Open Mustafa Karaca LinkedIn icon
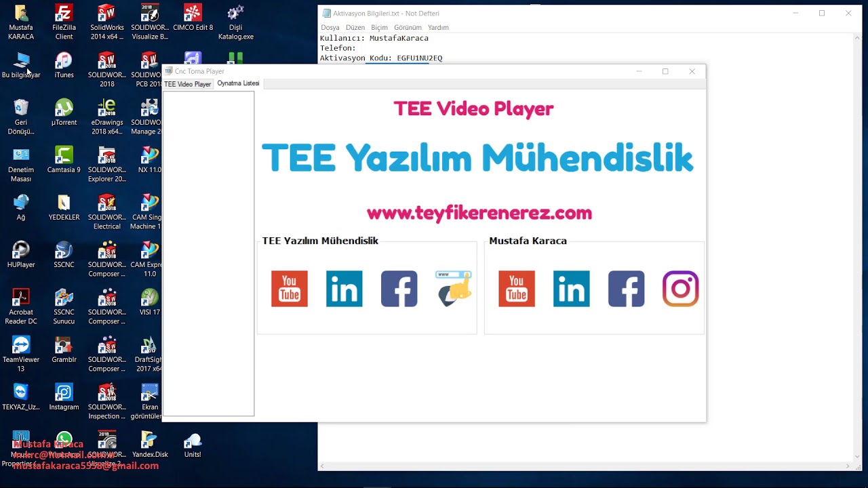Image resolution: width=868 pixels, height=488 pixels. click(x=572, y=289)
